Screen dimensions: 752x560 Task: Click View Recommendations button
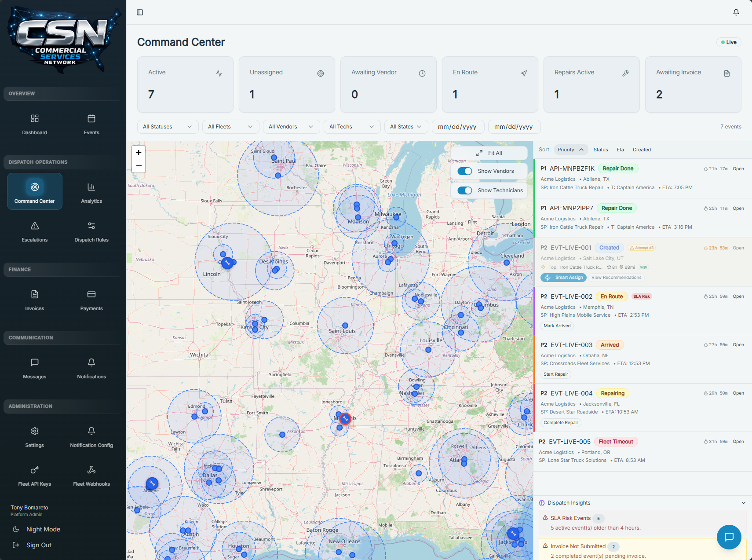tap(616, 278)
